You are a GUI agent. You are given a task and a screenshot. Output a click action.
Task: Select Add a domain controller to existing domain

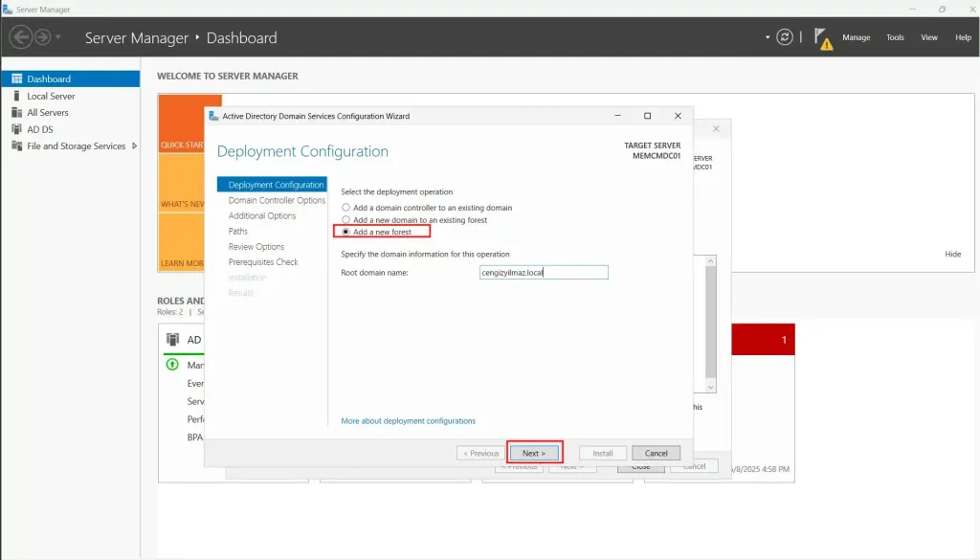346,208
